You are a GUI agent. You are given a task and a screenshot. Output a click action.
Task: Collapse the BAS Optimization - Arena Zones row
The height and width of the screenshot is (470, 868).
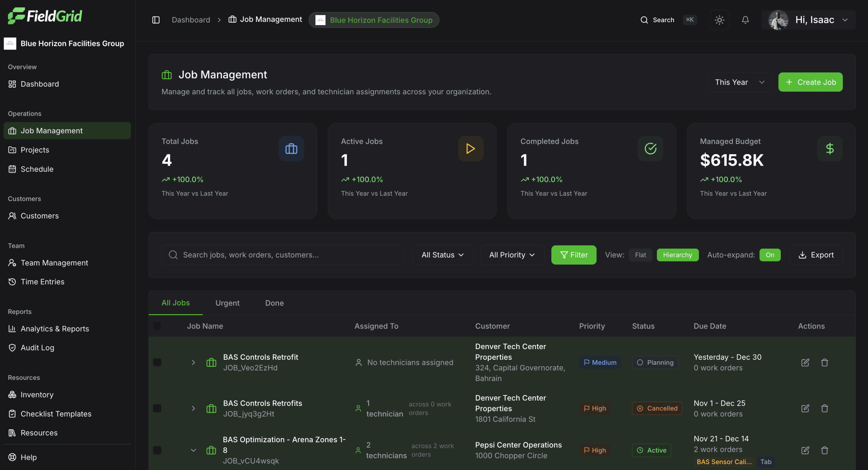(x=193, y=450)
